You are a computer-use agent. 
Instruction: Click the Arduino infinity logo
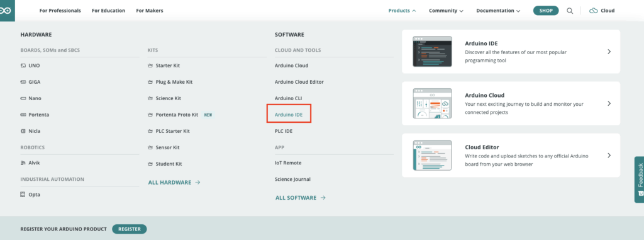click(x=6, y=10)
